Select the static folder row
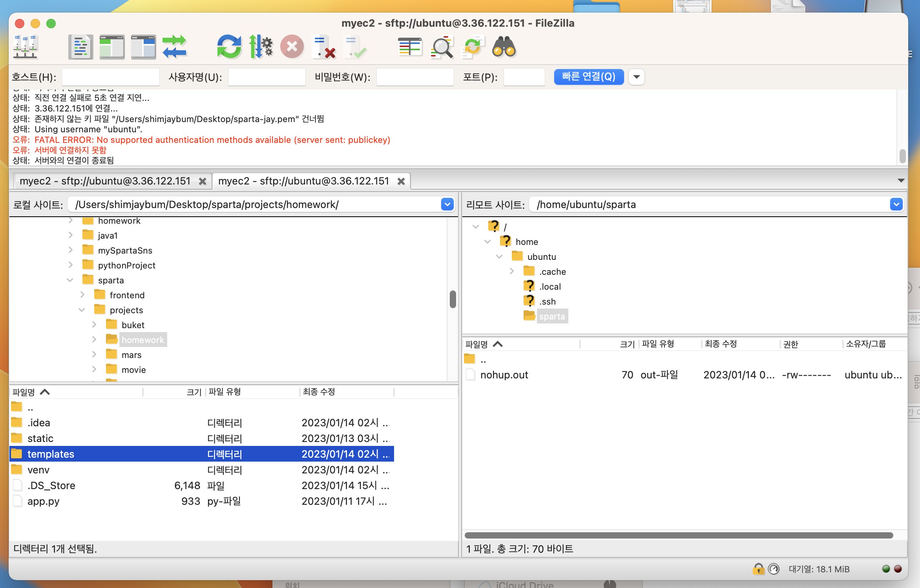The image size is (920, 588). 202,438
